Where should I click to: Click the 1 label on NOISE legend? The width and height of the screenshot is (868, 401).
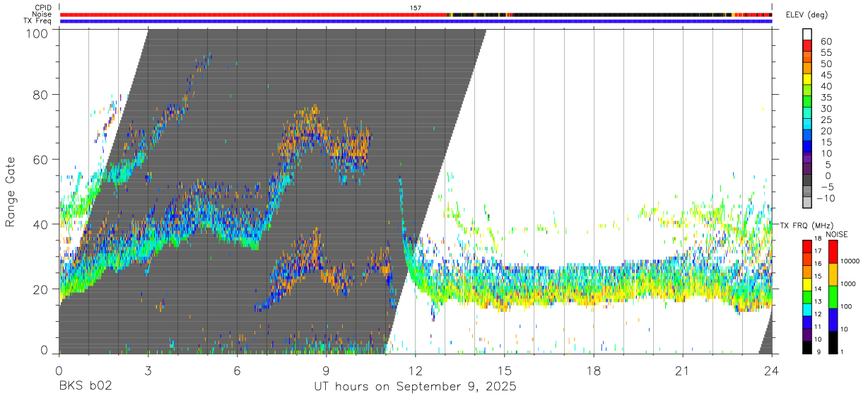(x=840, y=351)
